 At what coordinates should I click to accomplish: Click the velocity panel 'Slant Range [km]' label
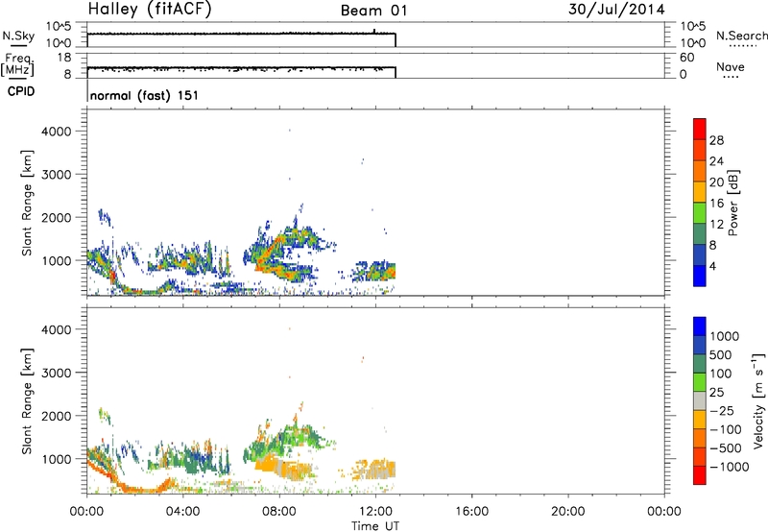[27, 400]
